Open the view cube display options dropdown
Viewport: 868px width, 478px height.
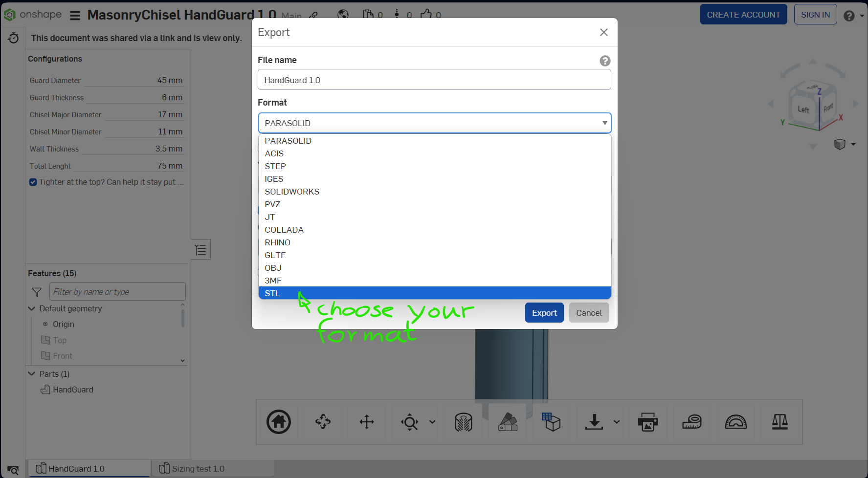click(x=853, y=144)
